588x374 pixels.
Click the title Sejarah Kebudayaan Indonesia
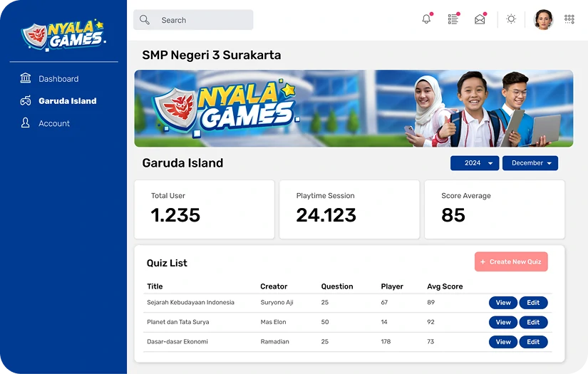pos(190,303)
